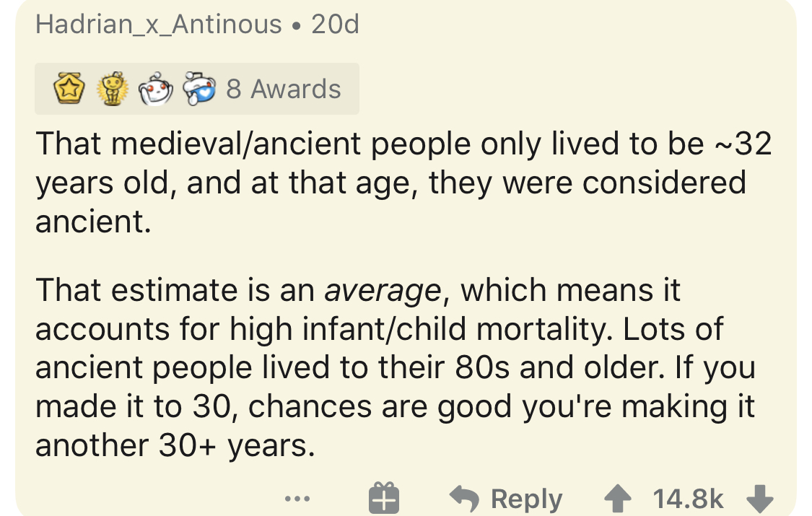Click the italicized word "average"
This screenshot has height=516, width=812.
coord(382,290)
